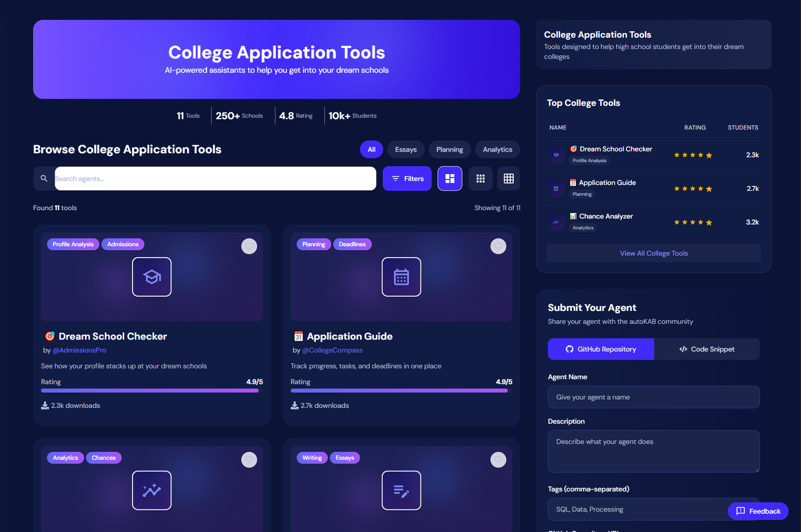Click calendar emoji beside Application Guide title
Image resolution: width=801 pixels, height=532 pixels.
(298, 336)
